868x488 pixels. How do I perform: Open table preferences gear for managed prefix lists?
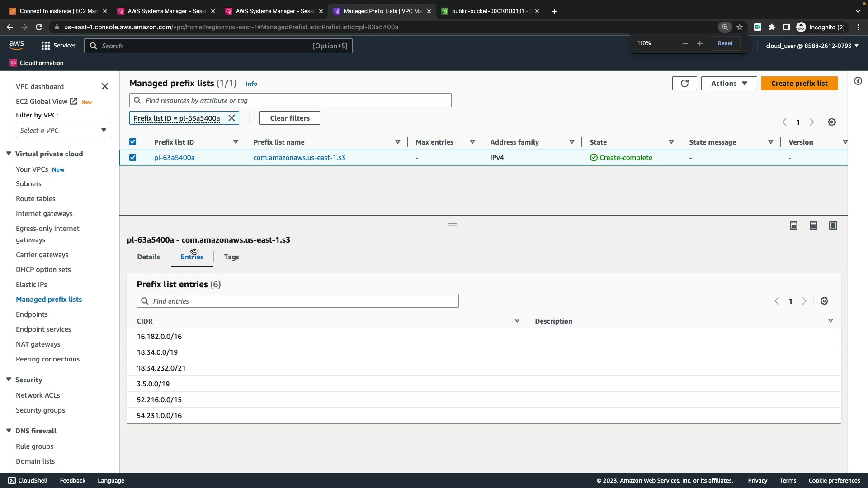coord(831,122)
